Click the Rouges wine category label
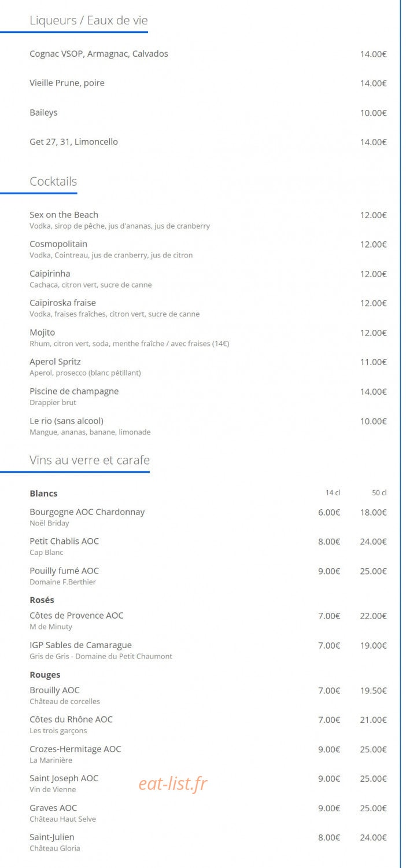The image size is (406, 868). point(45,675)
